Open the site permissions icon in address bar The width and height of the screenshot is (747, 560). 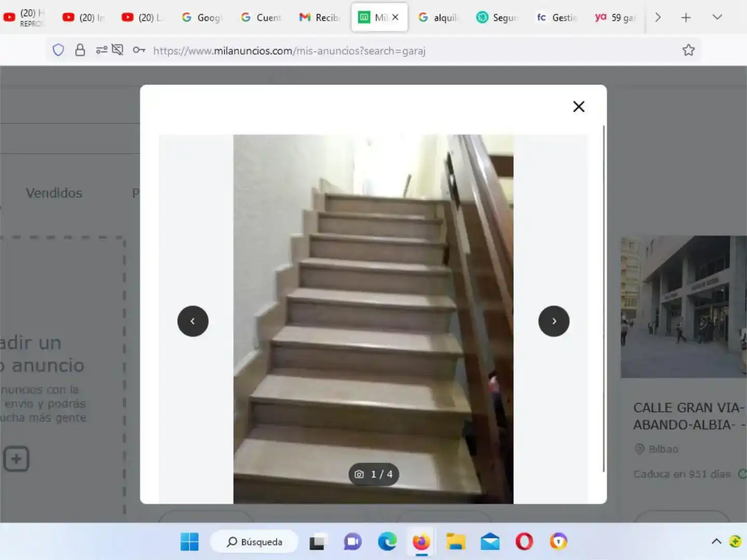click(102, 50)
